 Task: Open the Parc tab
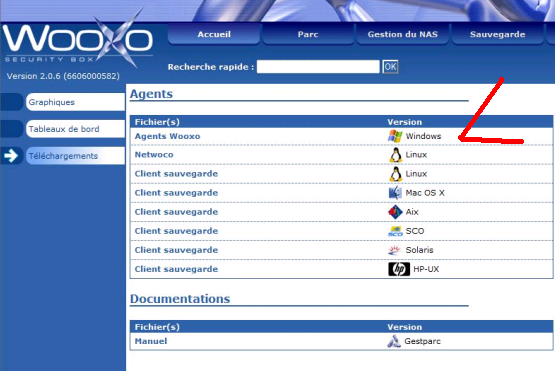(308, 34)
